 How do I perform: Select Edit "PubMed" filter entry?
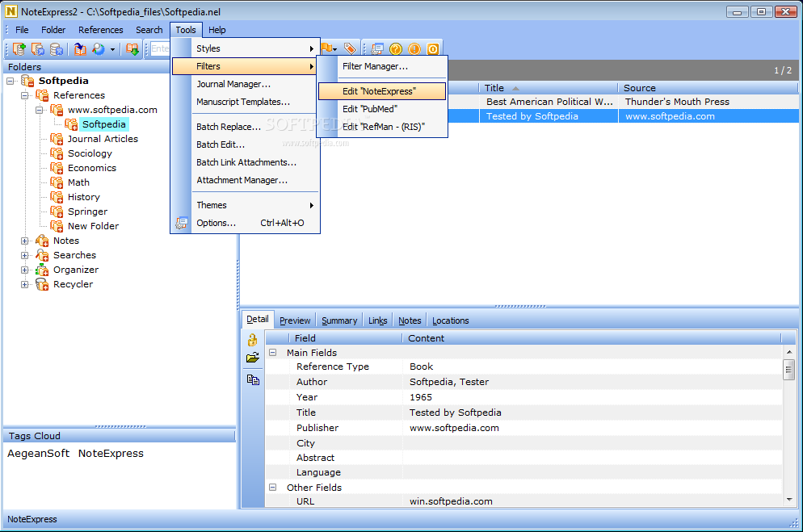click(x=382, y=109)
